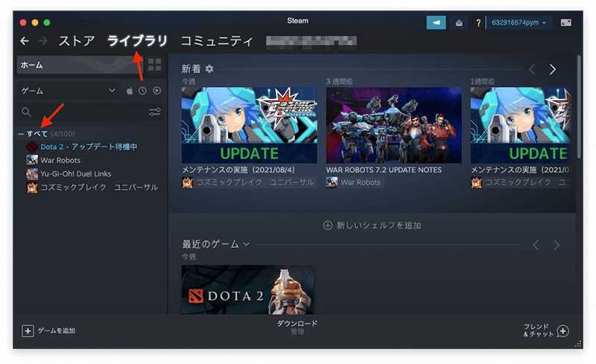This screenshot has height=364, width=596.
Task: Click the Yu-Gi-Oh! Duel Links list icon
Action: [32, 173]
